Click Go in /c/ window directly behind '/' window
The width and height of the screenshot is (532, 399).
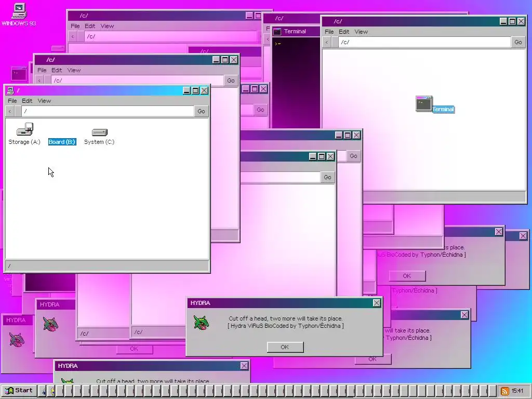tap(231, 81)
